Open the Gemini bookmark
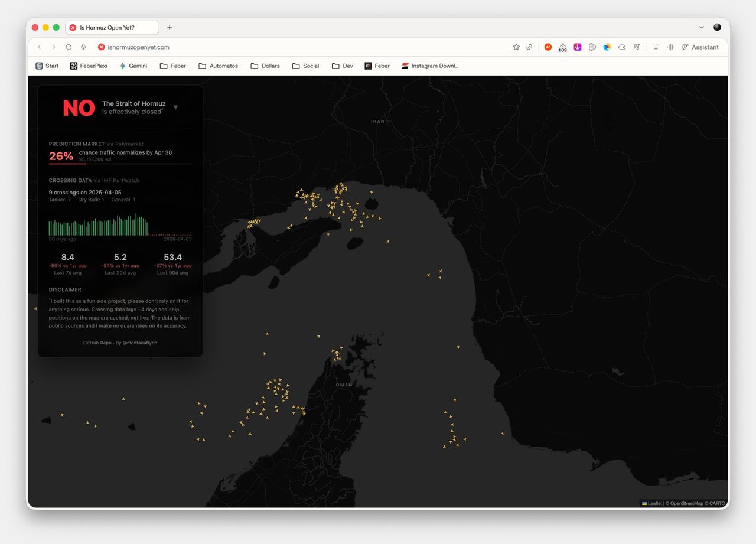Image resolution: width=756 pixels, height=544 pixels. click(133, 66)
